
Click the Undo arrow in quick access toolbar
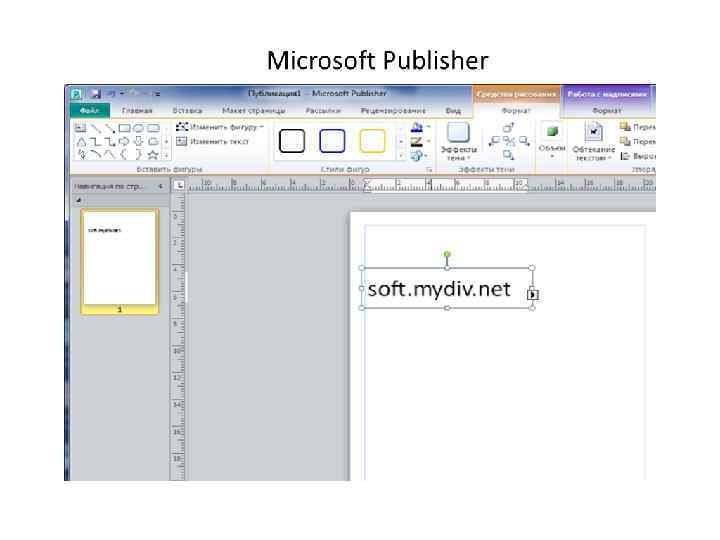pos(111,94)
